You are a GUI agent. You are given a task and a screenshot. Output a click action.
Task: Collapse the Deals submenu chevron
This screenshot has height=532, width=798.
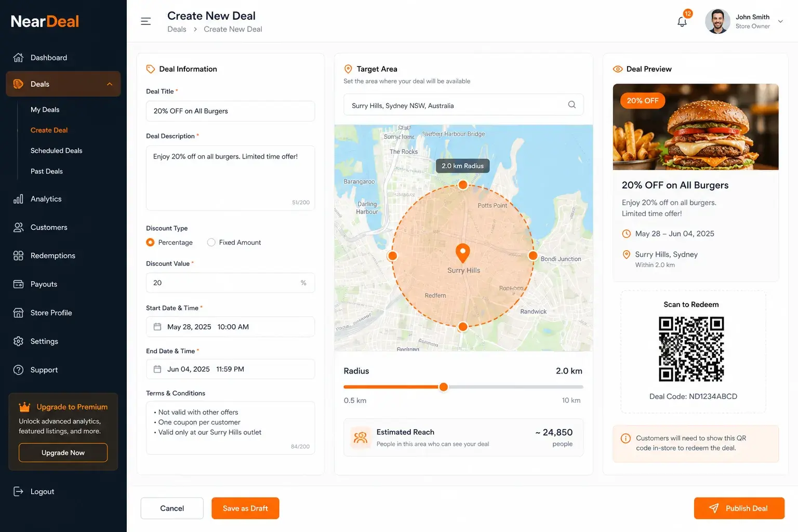coord(110,84)
